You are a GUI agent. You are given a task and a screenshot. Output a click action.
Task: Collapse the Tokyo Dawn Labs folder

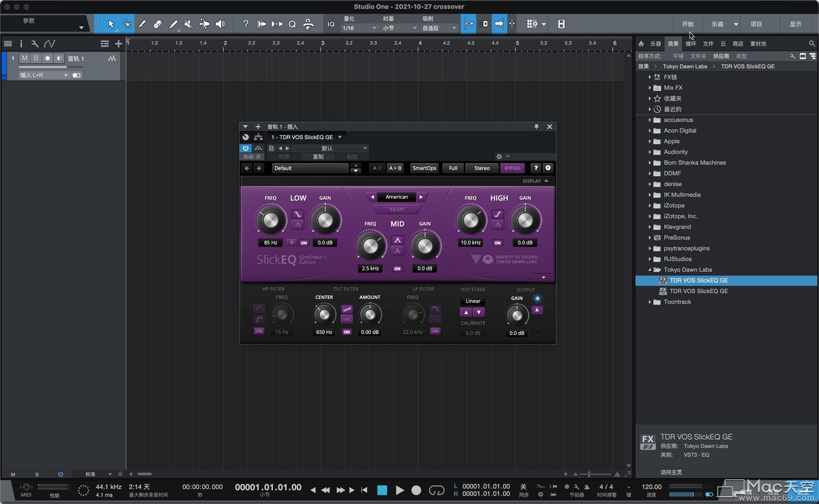tap(650, 270)
